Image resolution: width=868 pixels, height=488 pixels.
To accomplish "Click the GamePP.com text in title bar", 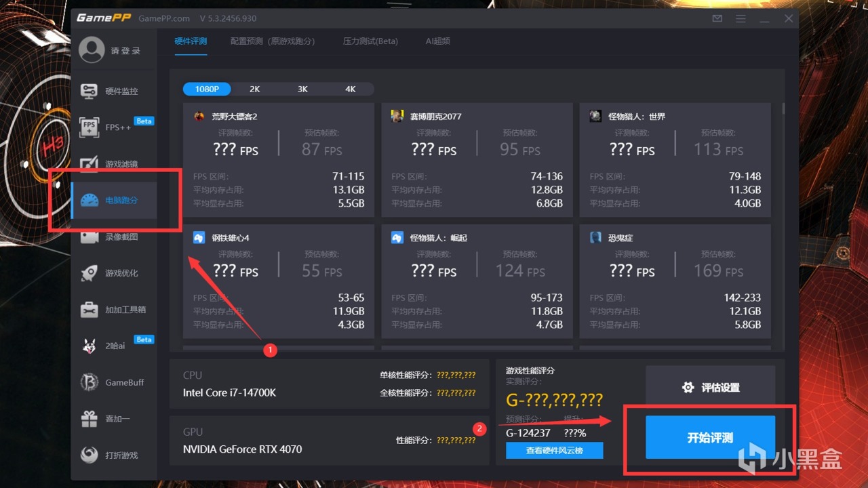I will [163, 18].
